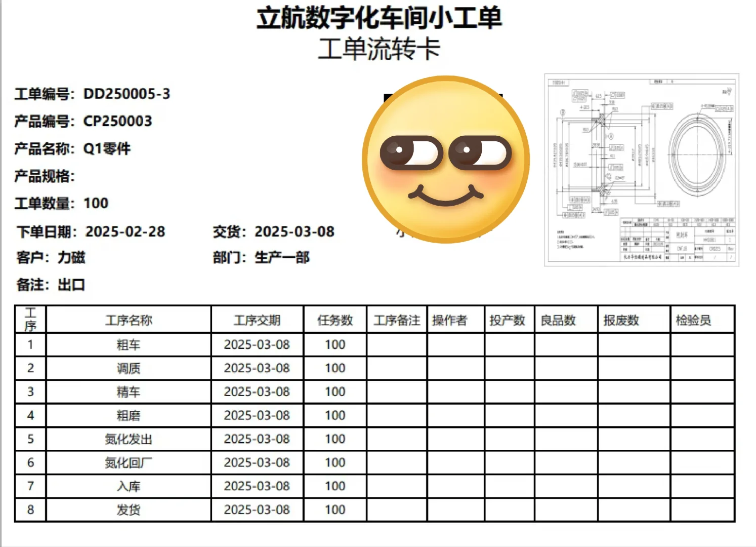The image size is (756, 547).
Task: Click the 调质 process name cell
Action: [128, 368]
